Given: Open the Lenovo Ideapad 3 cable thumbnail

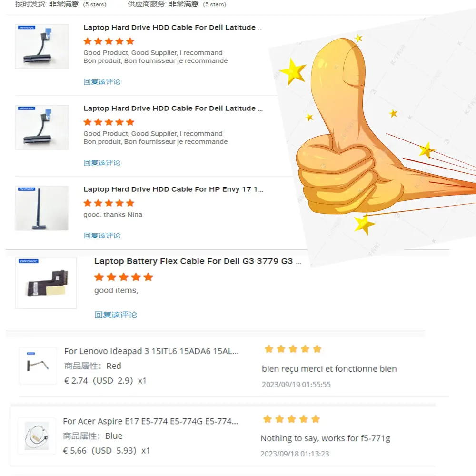Looking at the screenshot, I should tap(38, 366).
